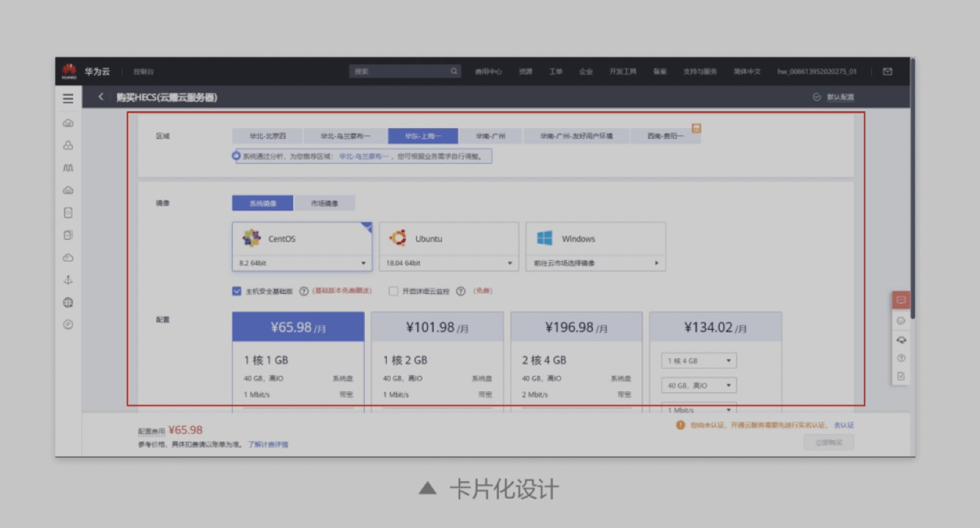
Task: Open 费用中心 in top navigation
Action: pyautogui.click(x=489, y=72)
